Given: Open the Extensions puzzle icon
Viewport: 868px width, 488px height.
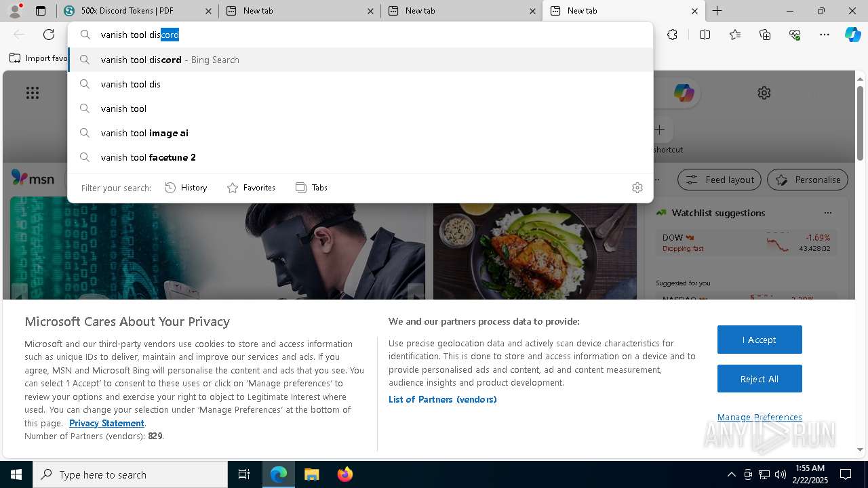Looking at the screenshot, I should [672, 35].
